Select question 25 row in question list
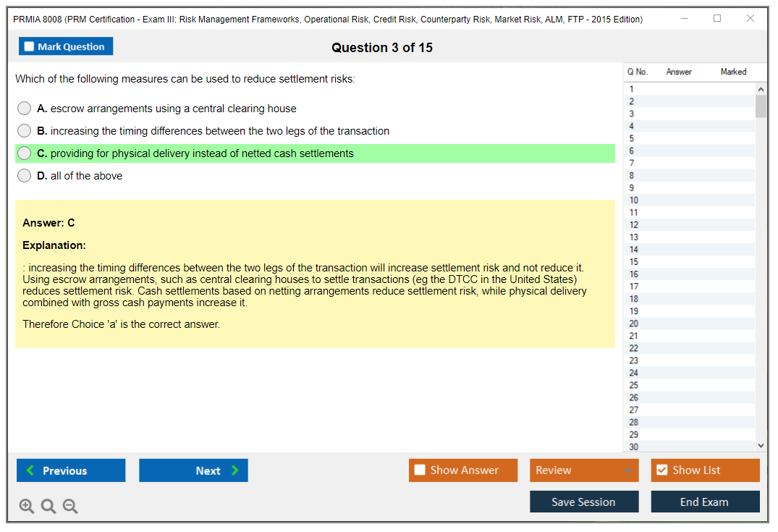The width and height of the screenshot is (778, 532). [634, 385]
